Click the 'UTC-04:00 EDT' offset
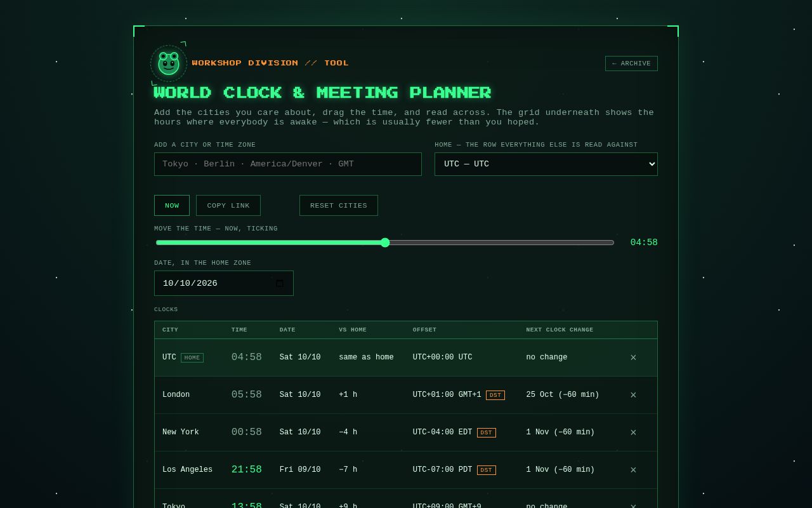 coord(443,432)
